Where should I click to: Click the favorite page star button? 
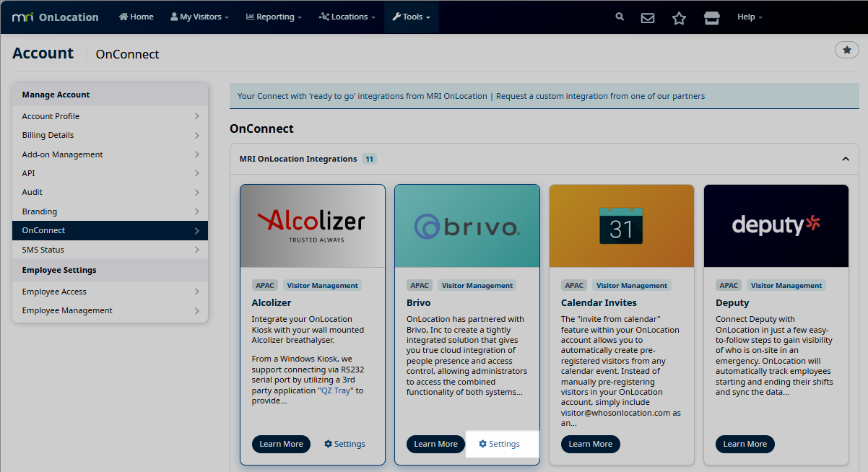846,50
